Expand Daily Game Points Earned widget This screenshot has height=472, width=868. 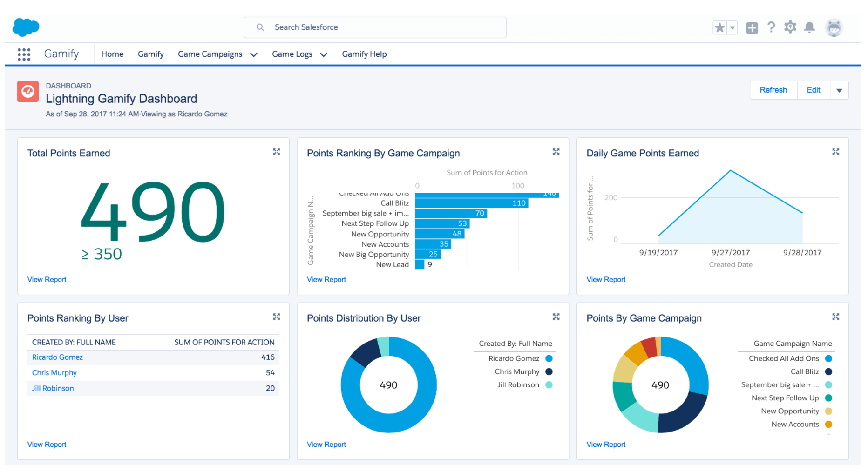coord(836,152)
